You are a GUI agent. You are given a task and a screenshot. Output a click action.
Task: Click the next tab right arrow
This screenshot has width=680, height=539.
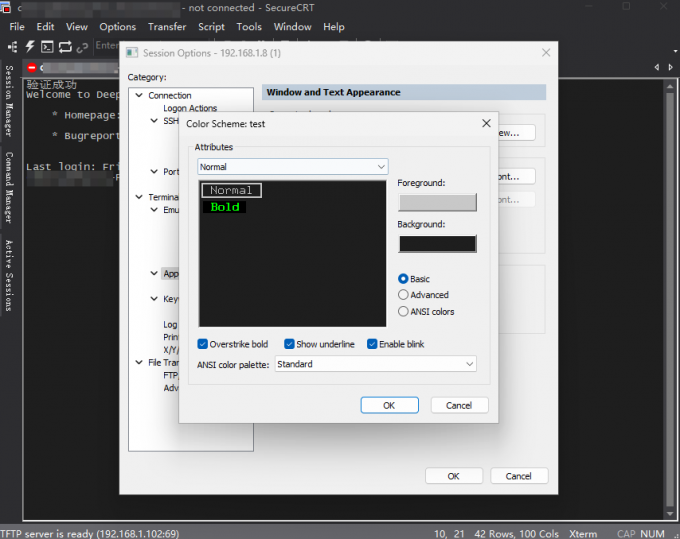tap(670, 67)
